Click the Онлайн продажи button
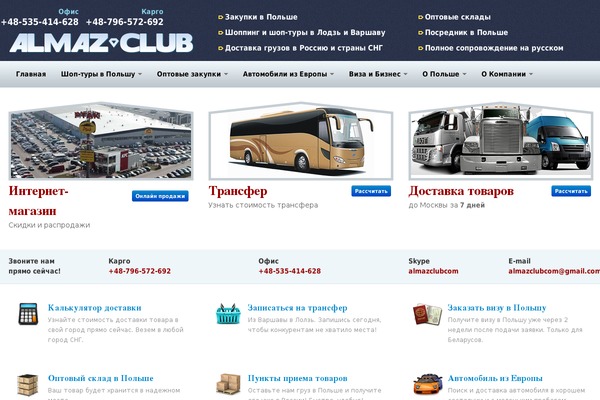 tap(160, 196)
